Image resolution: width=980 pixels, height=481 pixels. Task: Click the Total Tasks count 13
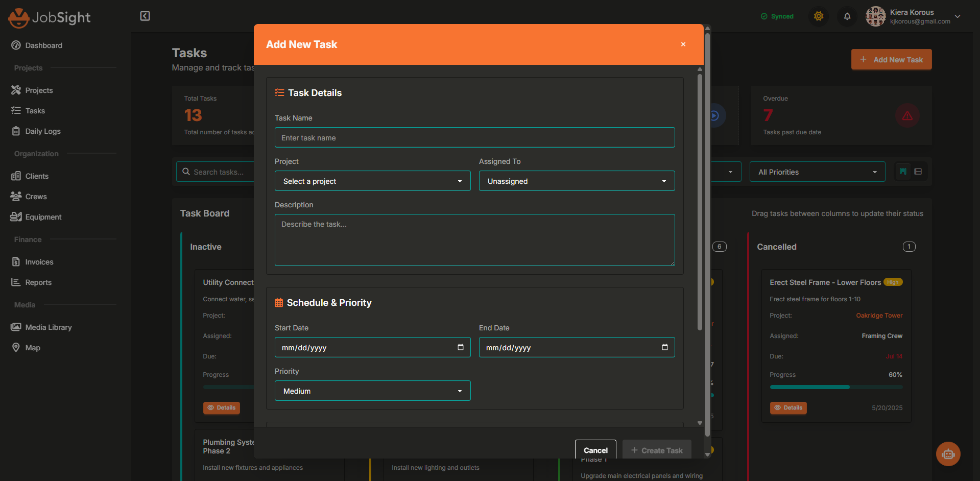[x=193, y=115]
